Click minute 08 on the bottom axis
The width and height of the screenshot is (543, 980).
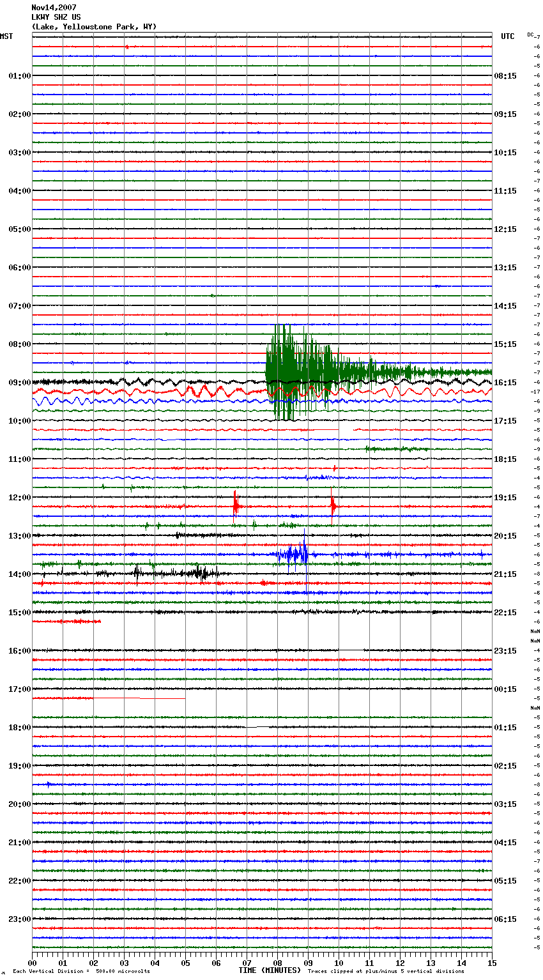tap(277, 963)
